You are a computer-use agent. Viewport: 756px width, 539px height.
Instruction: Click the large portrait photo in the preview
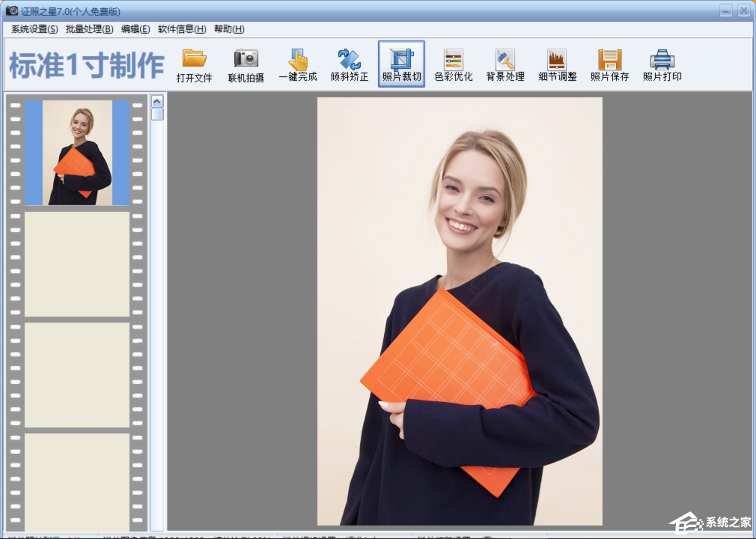[460, 311]
